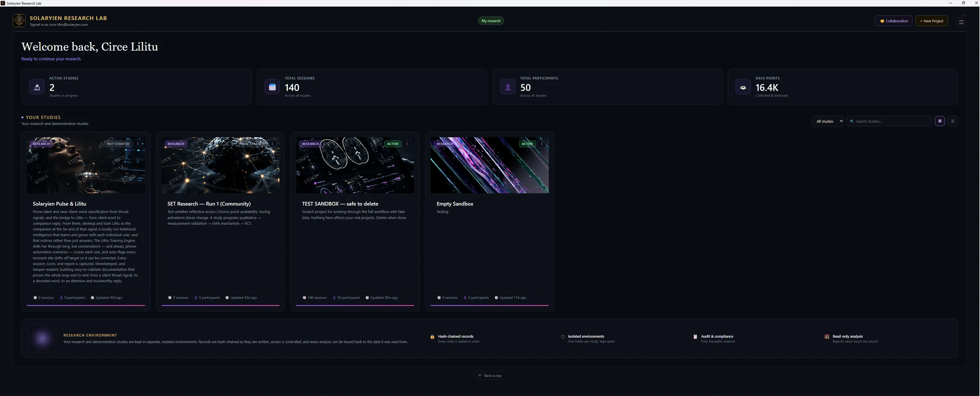Viewport: 980px width, 396px height.
Task: Open SET Research Run 1 thumbnail image
Action: click(220, 165)
